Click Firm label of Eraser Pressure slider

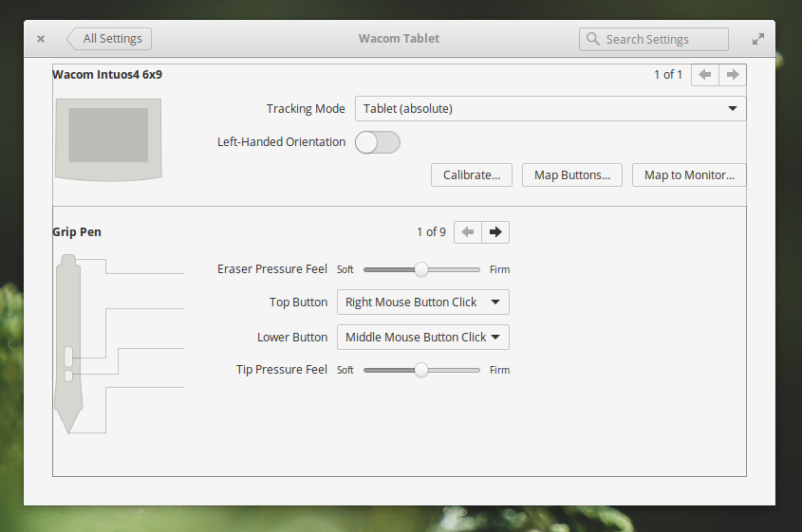click(x=500, y=269)
